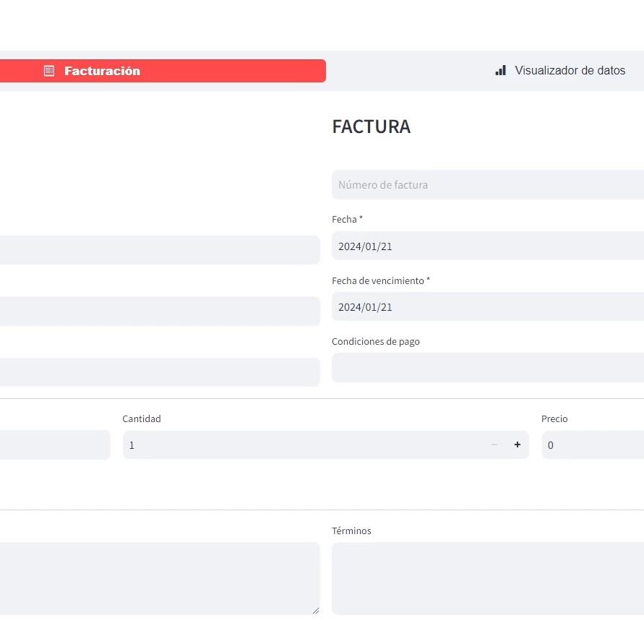Image resolution: width=644 pixels, height=644 pixels.
Task: Click the input field left of Fecha
Action: [160, 249]
